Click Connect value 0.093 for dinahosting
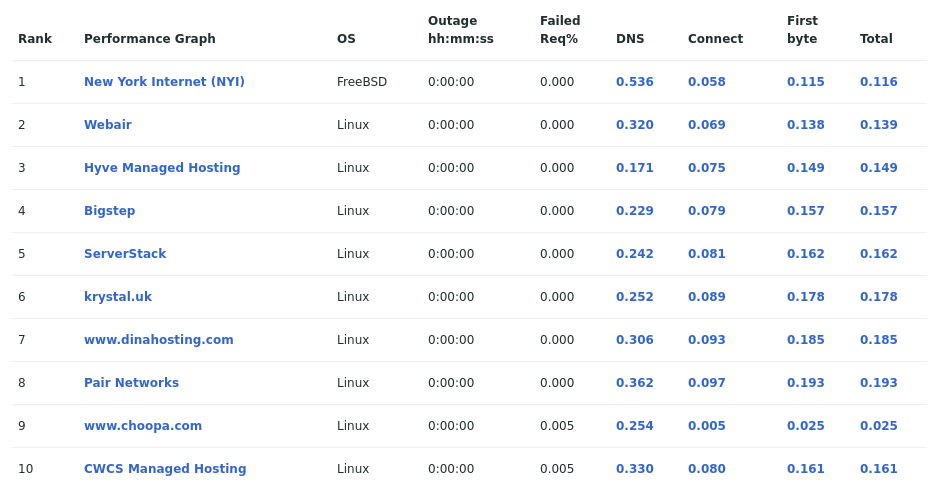Image resolution: width=939 pixels, height=490 pixels. [x=707, y=340]
